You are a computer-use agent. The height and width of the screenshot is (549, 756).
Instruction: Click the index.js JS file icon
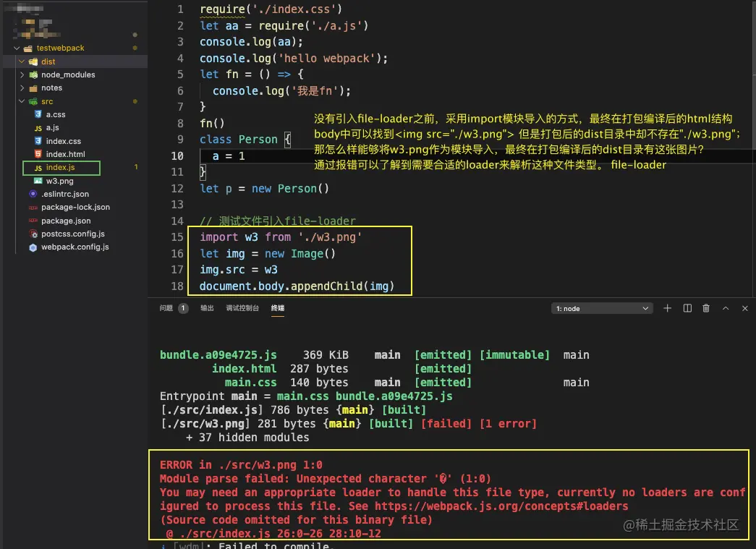click(38, 168)
